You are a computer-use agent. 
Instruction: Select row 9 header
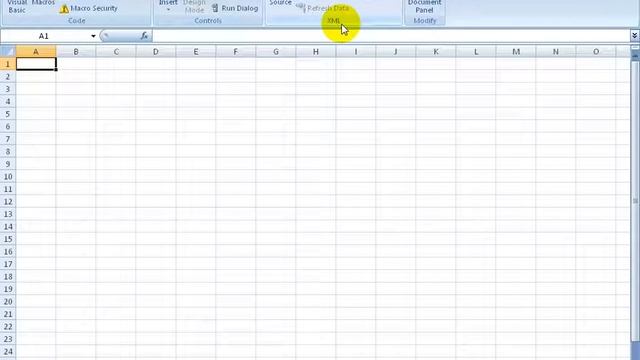coord(8,164)
